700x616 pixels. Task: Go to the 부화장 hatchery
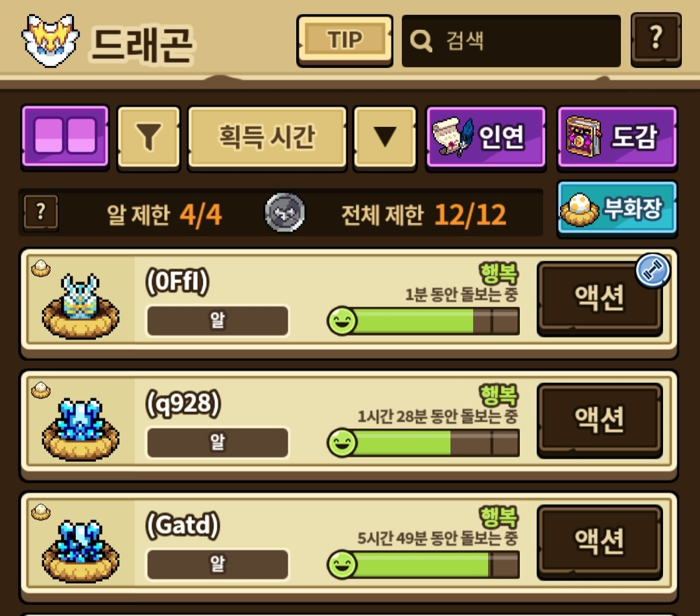point(618,209)
